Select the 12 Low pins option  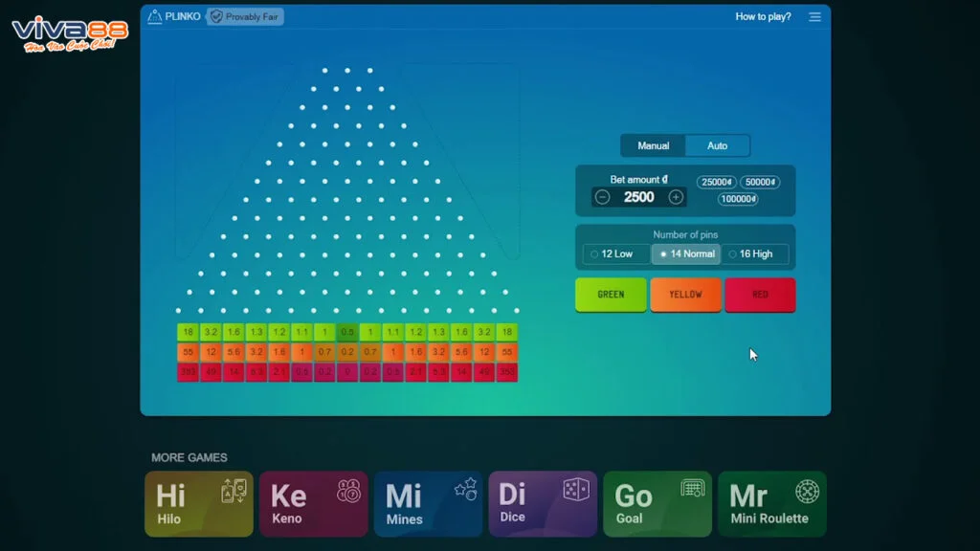[x=614, y=254]
